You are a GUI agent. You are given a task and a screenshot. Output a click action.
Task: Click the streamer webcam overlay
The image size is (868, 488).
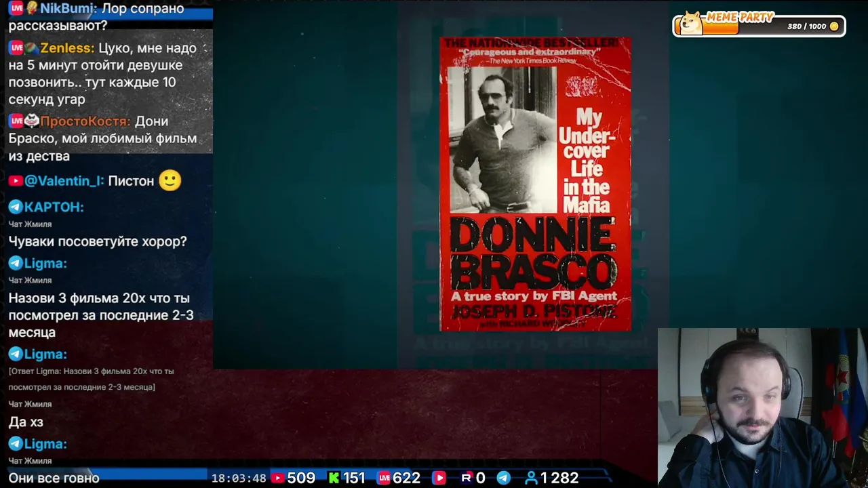tap(762, 407)
